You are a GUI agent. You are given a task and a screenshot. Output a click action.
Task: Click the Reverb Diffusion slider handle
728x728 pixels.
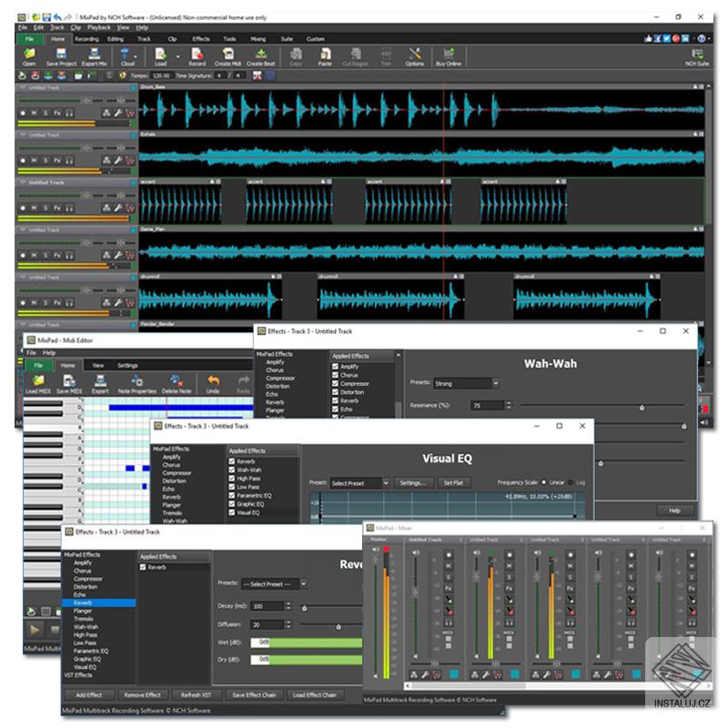[339, 627]
